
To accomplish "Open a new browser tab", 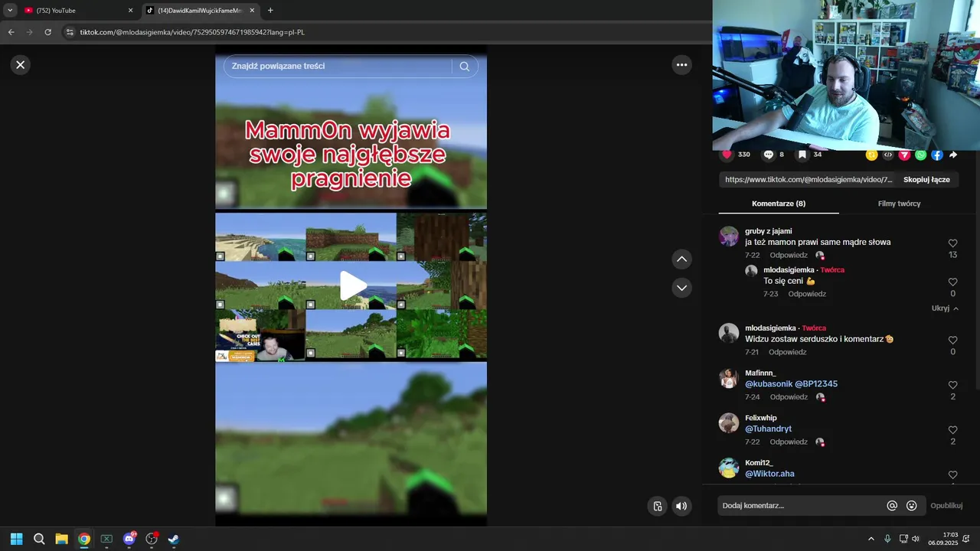I will pyautogui.click(x=270, y=11).
